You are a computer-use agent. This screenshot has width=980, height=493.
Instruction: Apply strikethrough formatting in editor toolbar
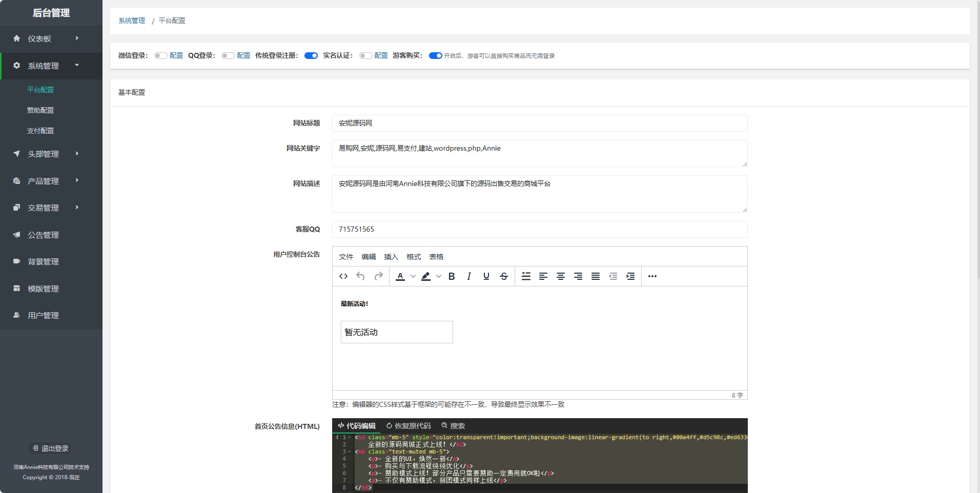[x=504, y=276]
